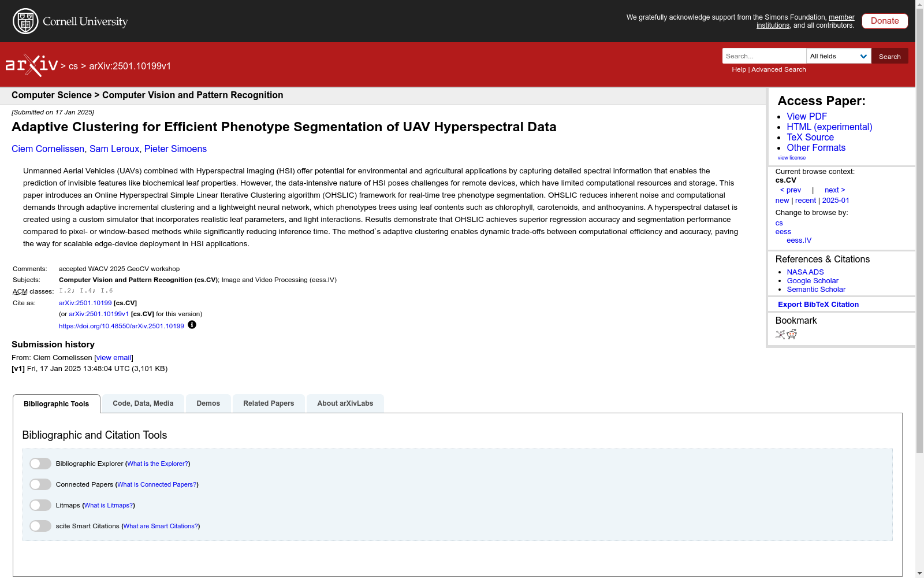Open What are Smart Citations? link
This screenshot has height=578, width=924.
tap(161, 526)
